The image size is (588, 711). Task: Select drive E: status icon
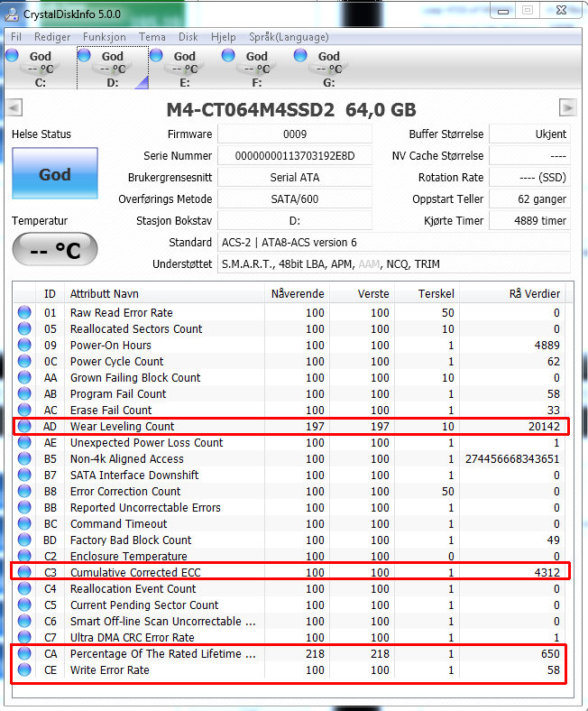pyautogui.click(x=156, y=55)
